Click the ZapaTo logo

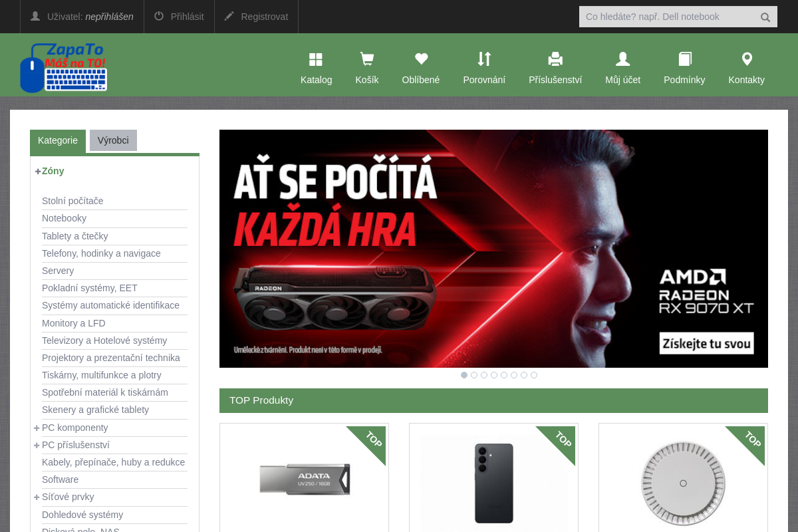coord(63,68)
